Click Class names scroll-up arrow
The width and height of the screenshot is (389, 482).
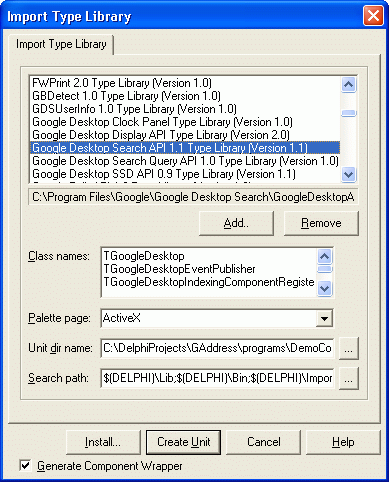[324, 256]
